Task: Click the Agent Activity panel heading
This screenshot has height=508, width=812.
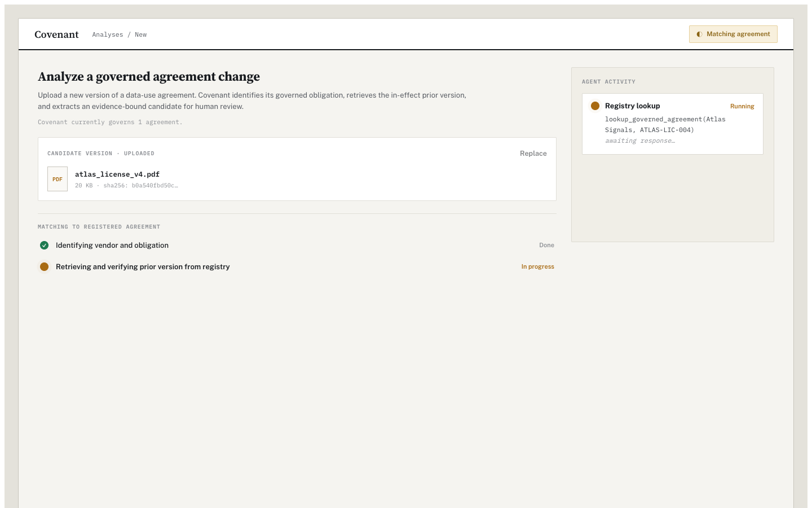Action: coord(608,82)
